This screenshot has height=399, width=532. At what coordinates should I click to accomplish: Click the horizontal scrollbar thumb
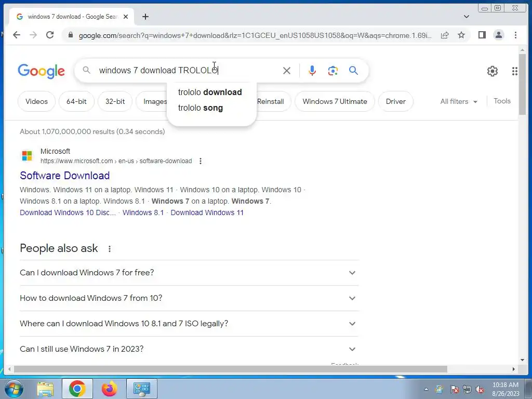coord(230,369)
